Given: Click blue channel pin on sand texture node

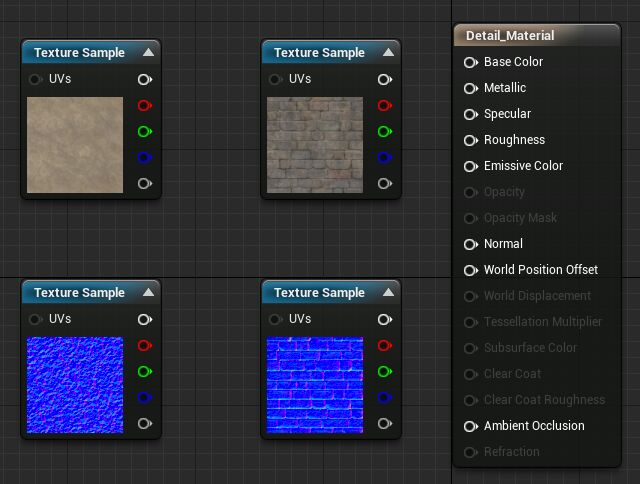Looking at the screenshot, I should [145, 158].
